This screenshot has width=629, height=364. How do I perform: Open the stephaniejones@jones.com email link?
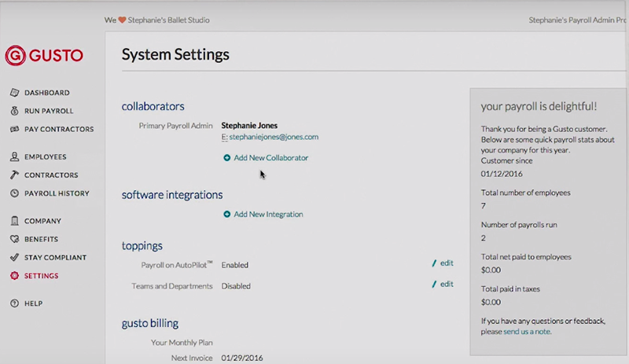point(273,137)
